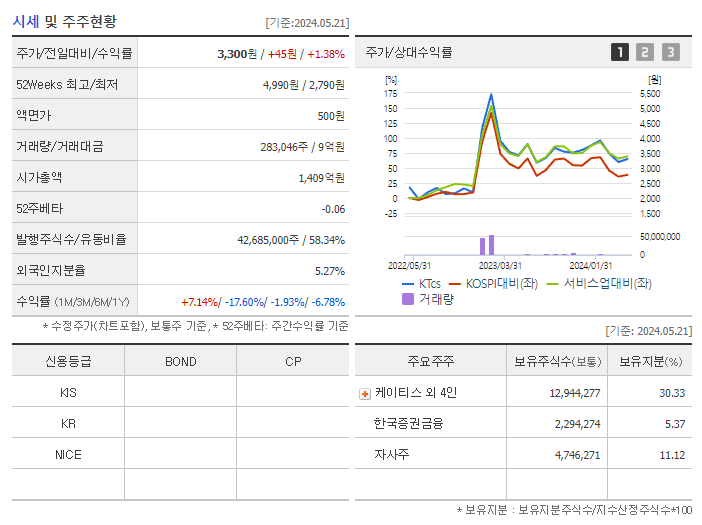The width and height of the screenshot is (702, 525).
Task: Switch to chart view 1
Action: [x=620, y=52]
